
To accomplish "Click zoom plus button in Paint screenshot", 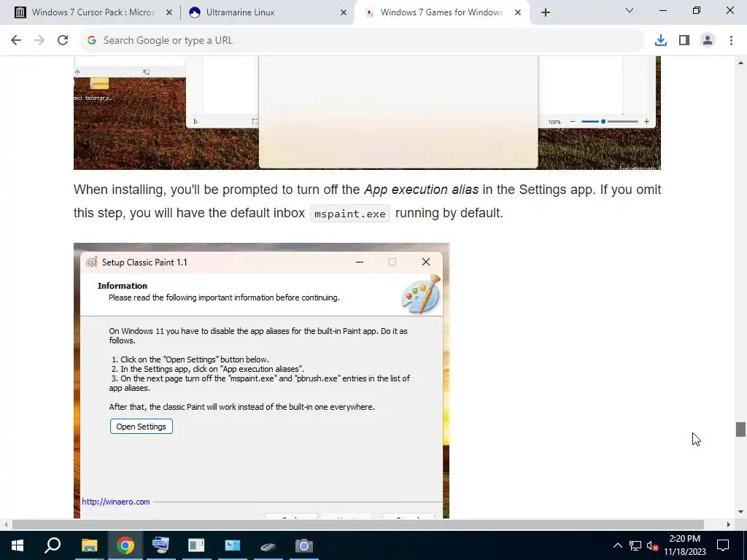I will point(646,122).
